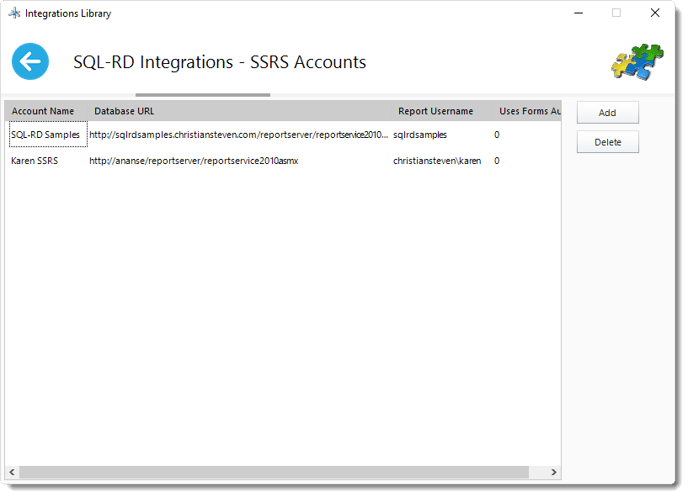Click the ananse reportserver URL cell
The width and height of the screenshot is (688, 497).
click(x=194, y=161)
